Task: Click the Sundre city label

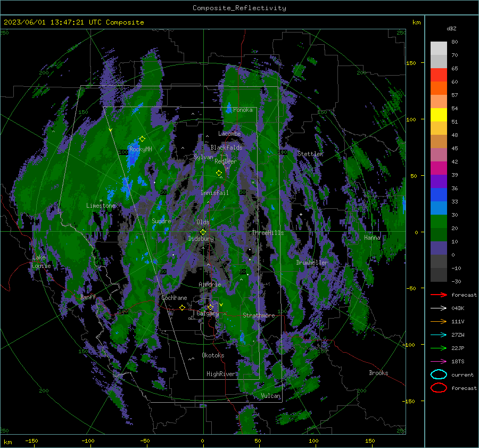Action: tap(161, 221)
